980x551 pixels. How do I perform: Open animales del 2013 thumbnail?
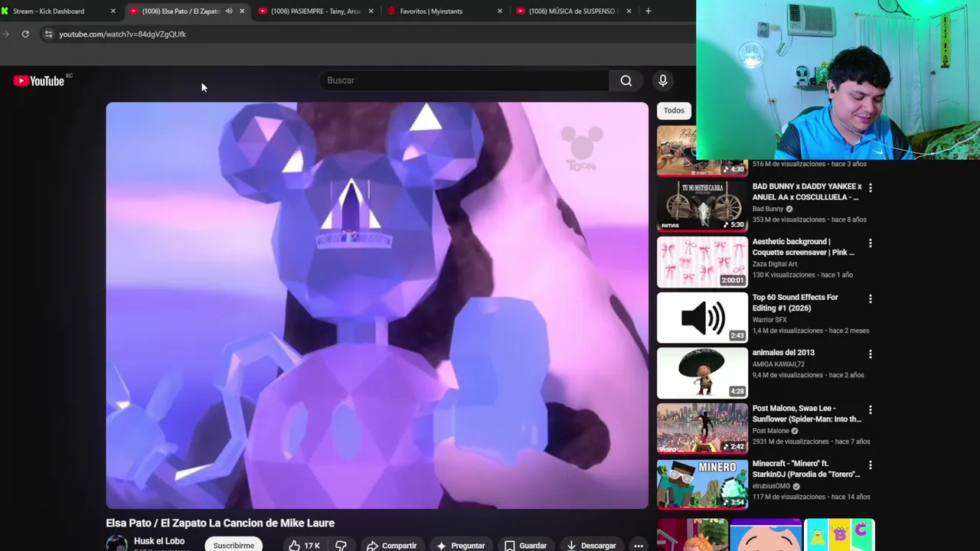tap(702, 373)
